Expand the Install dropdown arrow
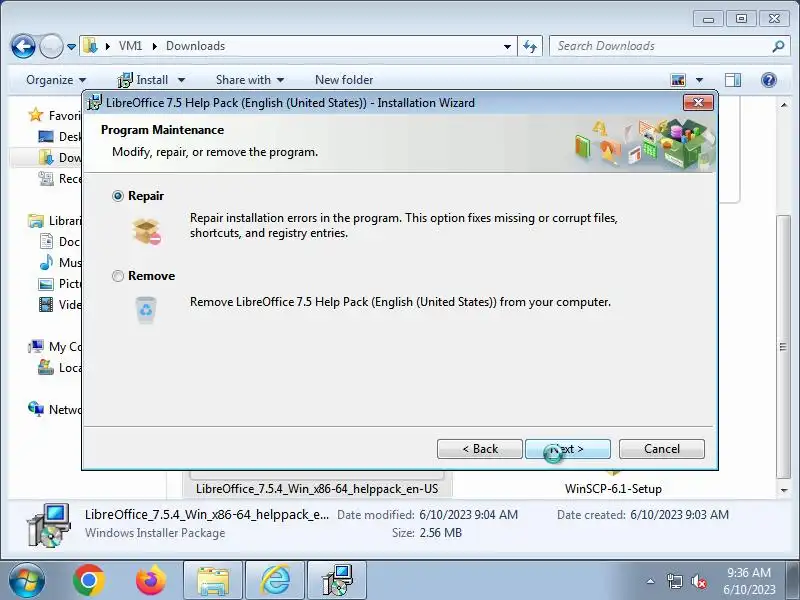800x600 pixels. (181, 81)
